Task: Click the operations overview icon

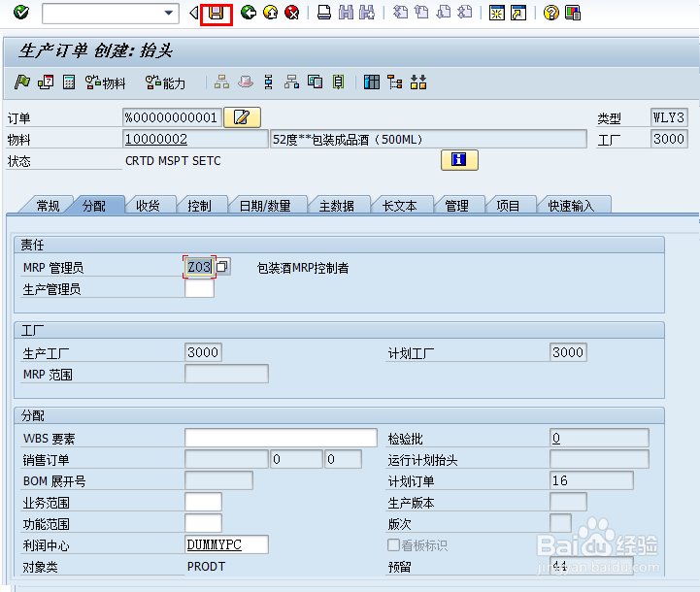Action: click(268, 82)
